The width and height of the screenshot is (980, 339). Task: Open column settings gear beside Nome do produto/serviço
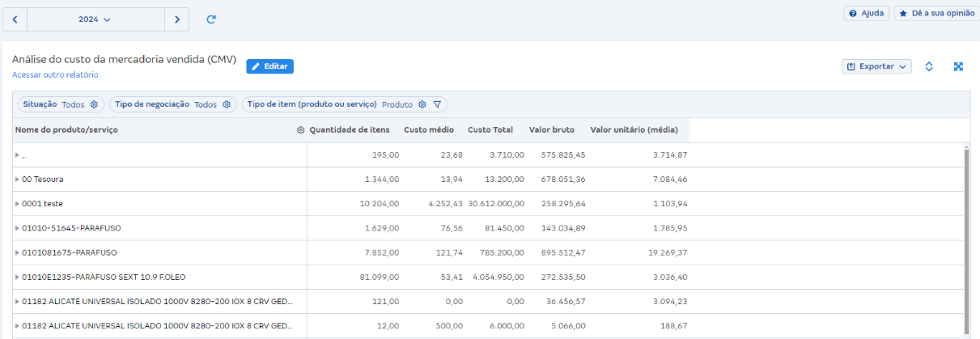(x=301, y=130)
